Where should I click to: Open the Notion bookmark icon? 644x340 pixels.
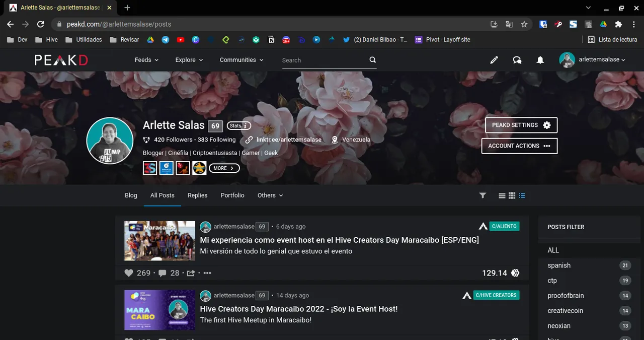pyautogui.click(x=271, y=40)
